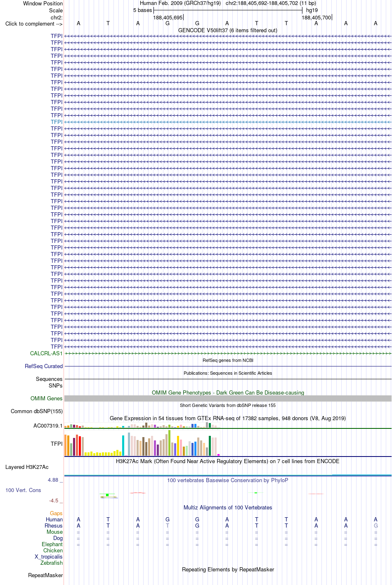Click Repeating Elements by RepeatMasker title
Screen dimensions: 392x585
(x=228, y=569)
